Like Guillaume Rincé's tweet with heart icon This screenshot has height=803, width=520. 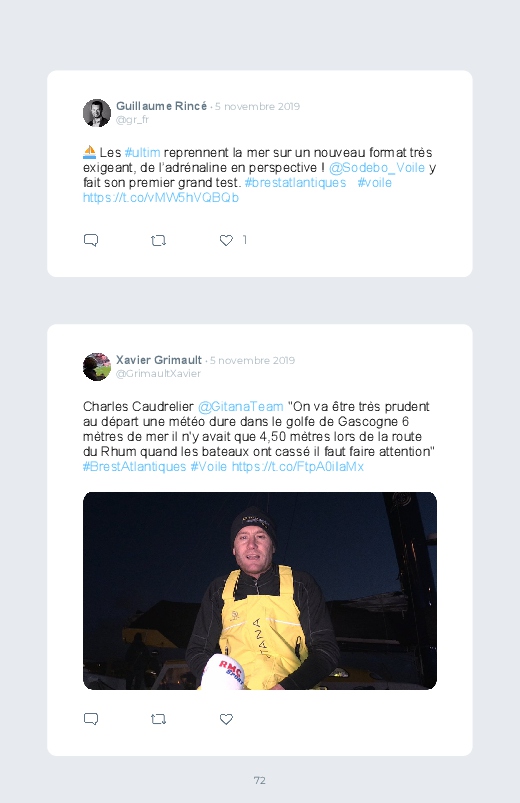click(226, 240)
